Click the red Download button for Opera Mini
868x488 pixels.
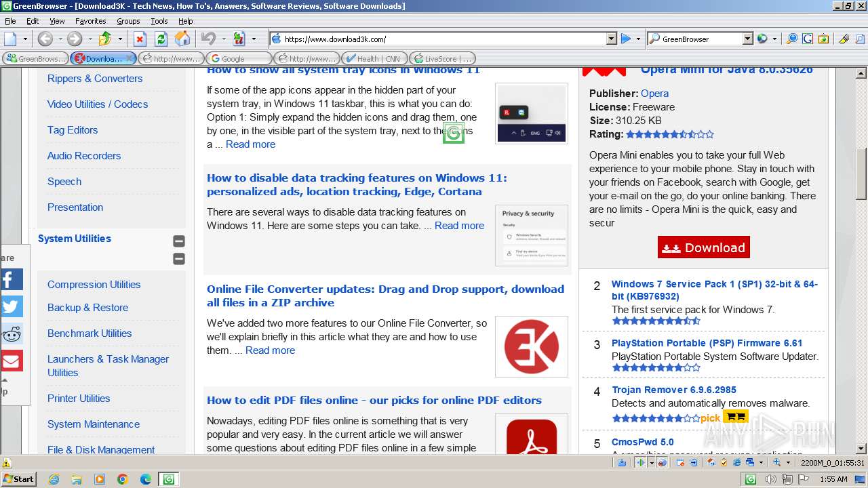click(x=703, y=247)
